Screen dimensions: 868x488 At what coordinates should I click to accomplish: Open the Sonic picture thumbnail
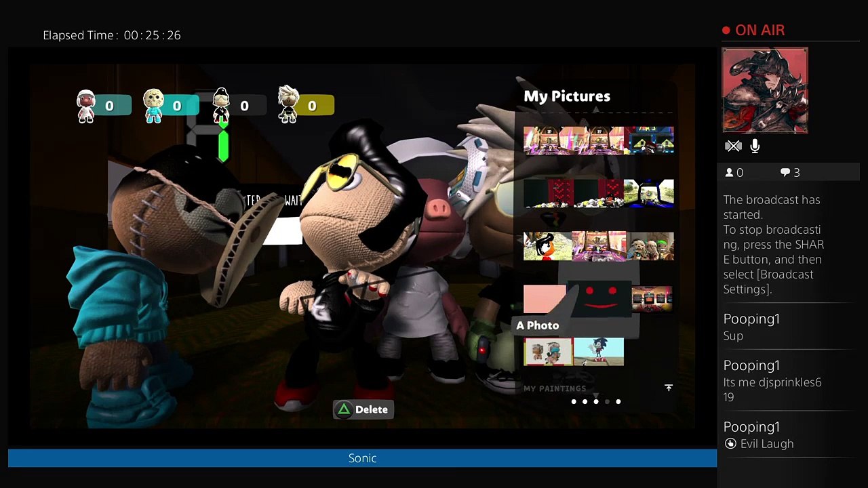pos(599,352)
